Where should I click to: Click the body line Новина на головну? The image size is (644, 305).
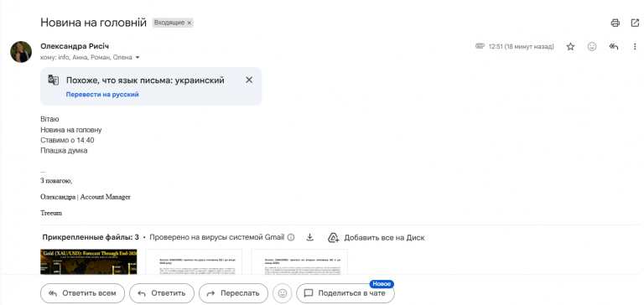coord(71,130)
